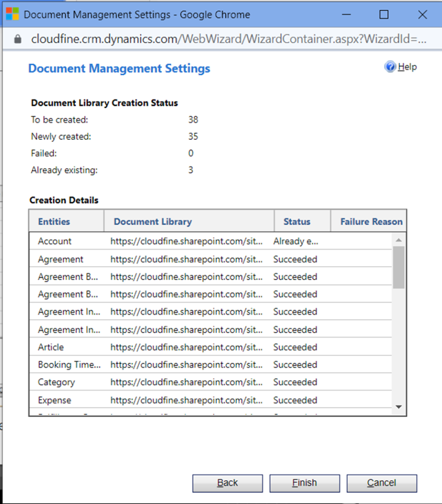Select the Category entity row
Image resolution: width=442 pixels, height=504 pixels.
210,382
